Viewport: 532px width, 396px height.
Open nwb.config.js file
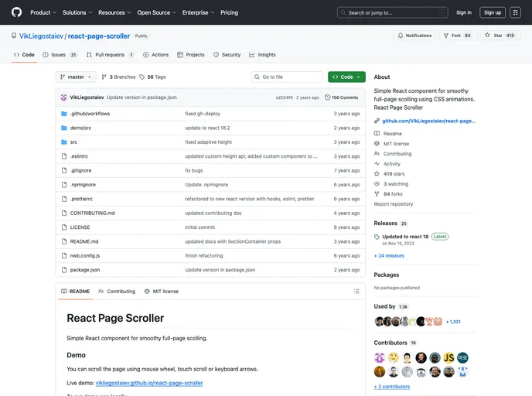tap(85, 256)
